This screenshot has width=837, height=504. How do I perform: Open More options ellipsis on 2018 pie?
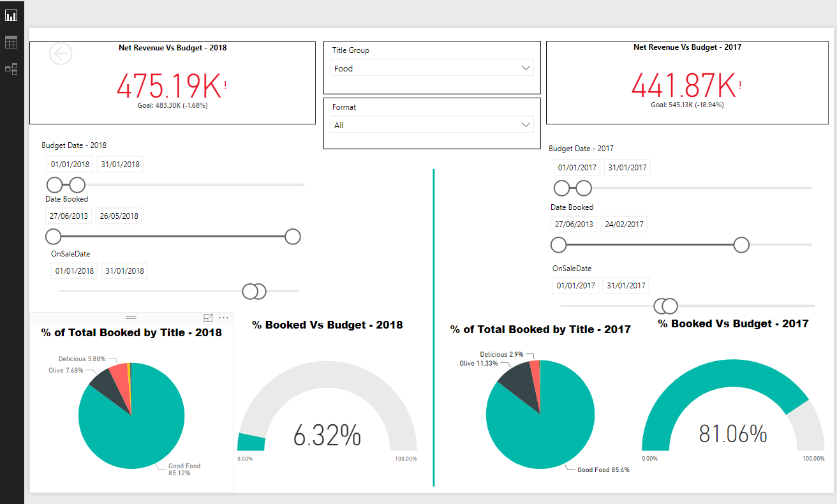[x=223, y=317]
